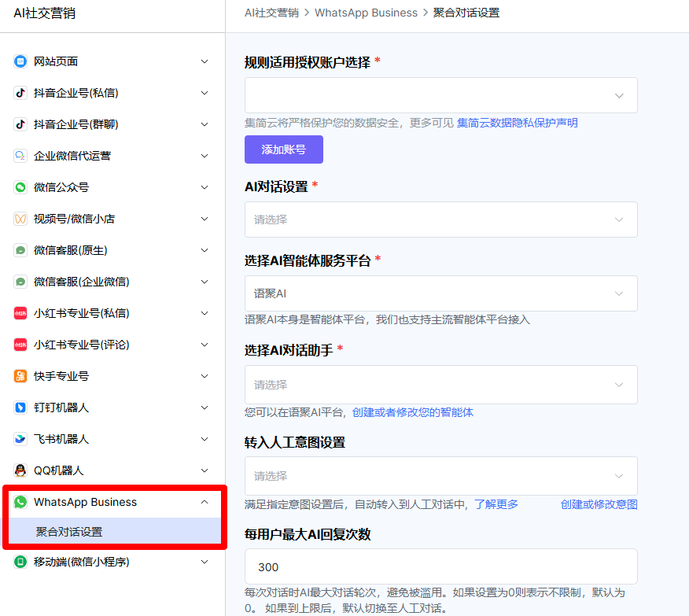
Task: Click the 飞书机器人 icon
Action: click(20, 439)
